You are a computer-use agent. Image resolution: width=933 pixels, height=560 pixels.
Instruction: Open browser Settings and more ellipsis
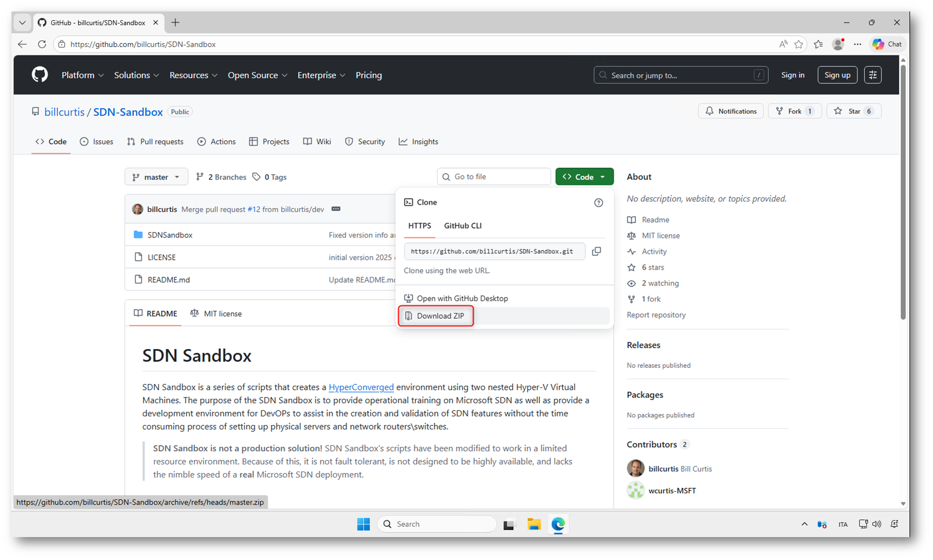pyautogui.click(x=858, y=44)
